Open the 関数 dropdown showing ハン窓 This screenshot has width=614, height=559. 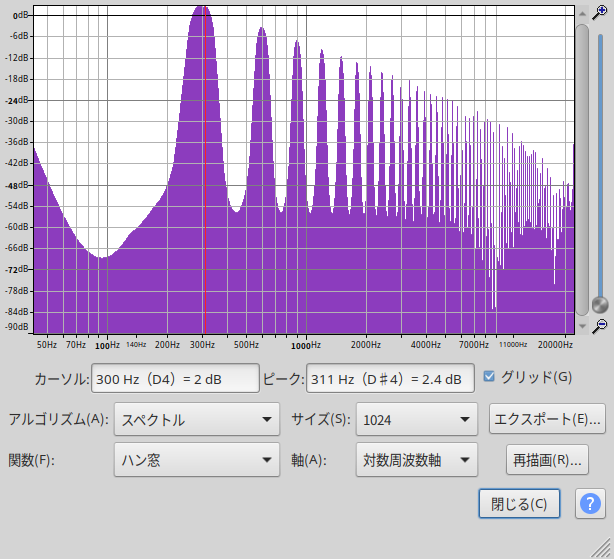coord(197,461)
